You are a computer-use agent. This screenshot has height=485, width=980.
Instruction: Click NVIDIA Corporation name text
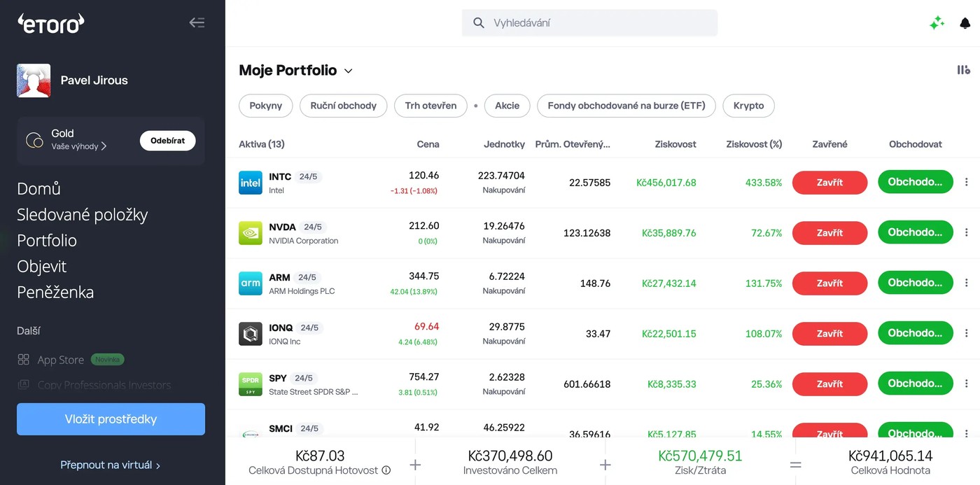[304, 241]
